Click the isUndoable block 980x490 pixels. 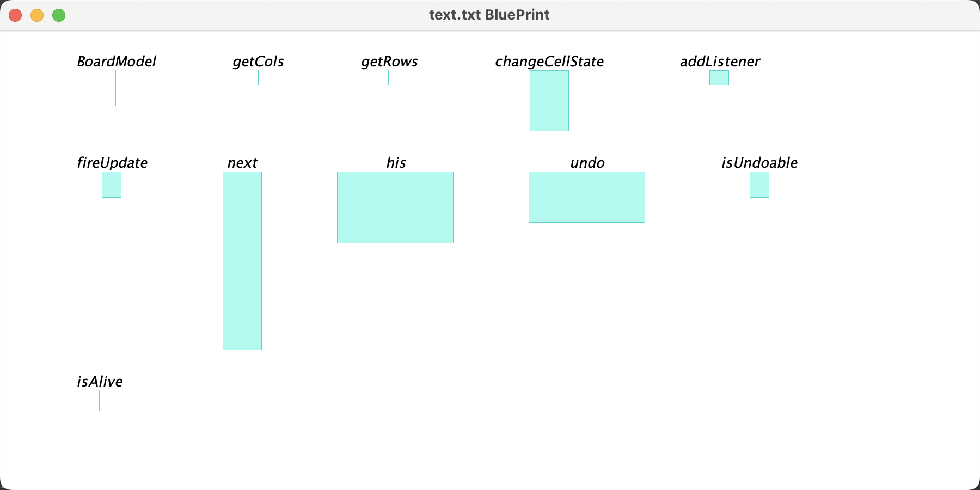[x=759, y=185]
